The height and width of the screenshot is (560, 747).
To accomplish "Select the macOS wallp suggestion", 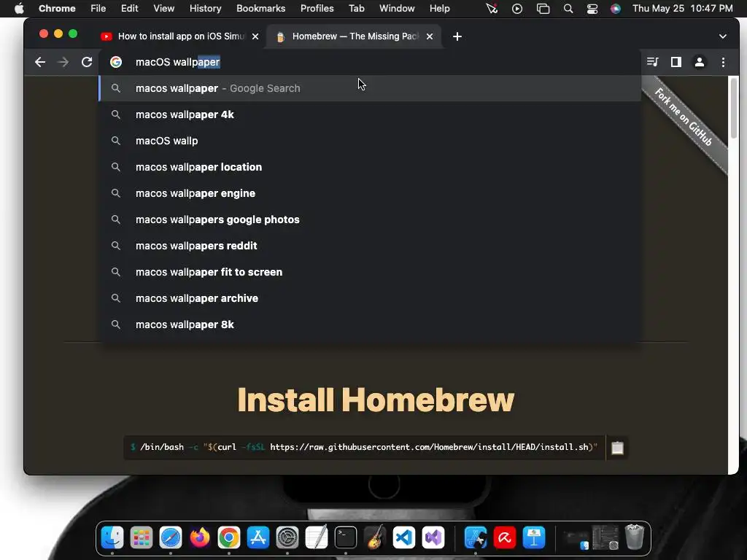I will [370, 141].
